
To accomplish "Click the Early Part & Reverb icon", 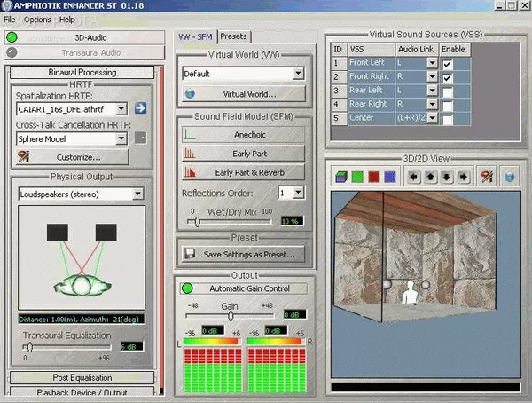I will coord(190,172).
